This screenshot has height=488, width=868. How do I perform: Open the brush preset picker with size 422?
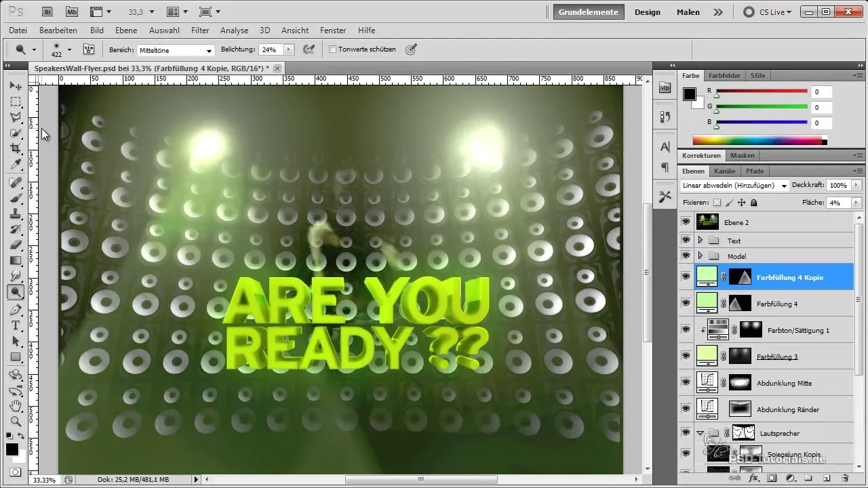point(60,49)
